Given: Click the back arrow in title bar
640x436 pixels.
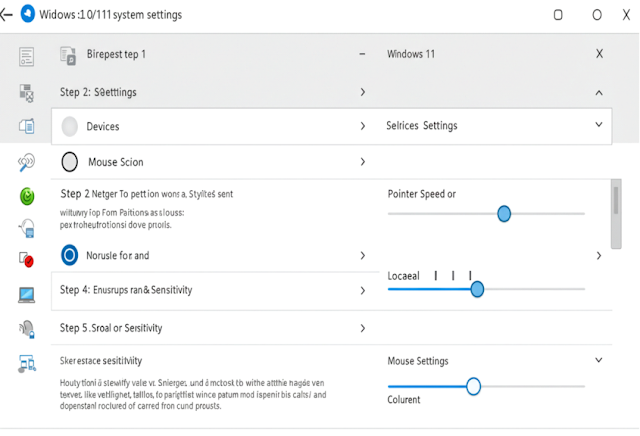Looking at the screenshot, I should click(7, 15).
